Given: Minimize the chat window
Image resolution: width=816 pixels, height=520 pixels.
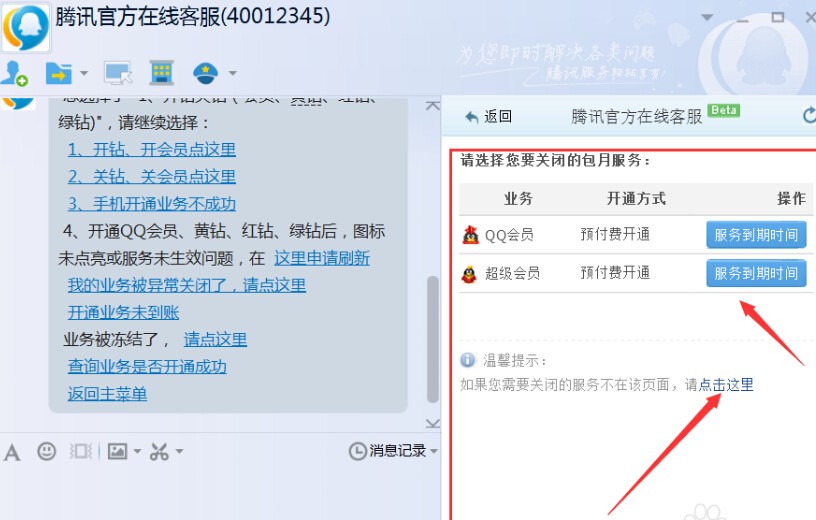Looking at the screenshot, I should [x=743, y=19].
